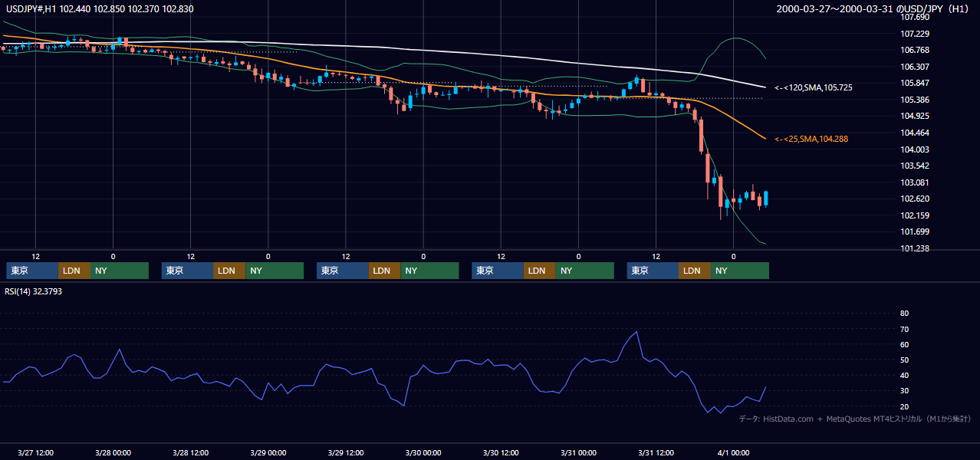Click the 3/31 00:00 time axis label

(578, 452)
